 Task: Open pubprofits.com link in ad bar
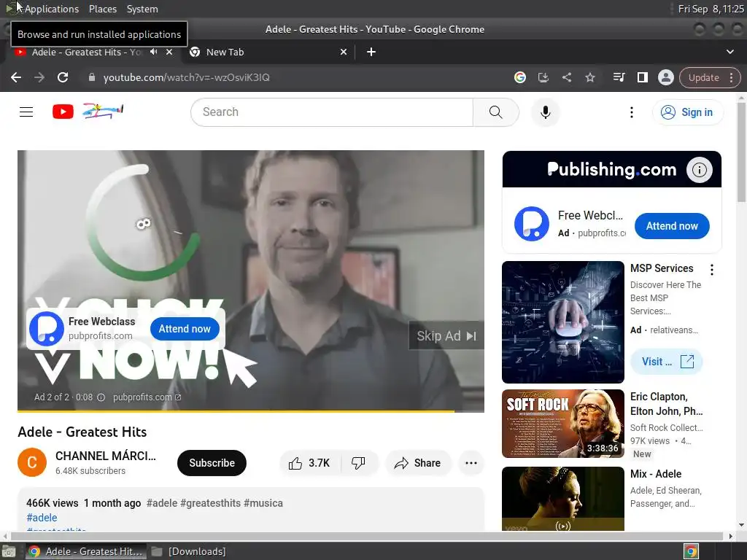pyautogui.click(x=147, y=397)
